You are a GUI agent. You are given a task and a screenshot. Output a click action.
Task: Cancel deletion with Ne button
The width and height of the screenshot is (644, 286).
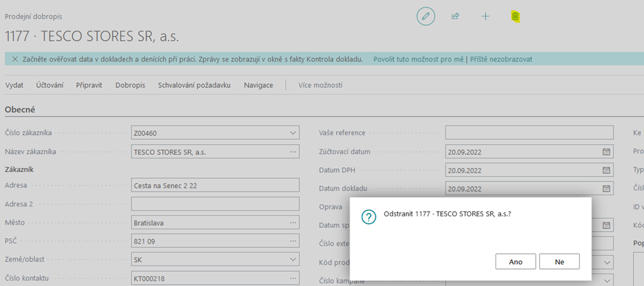tap(559, 261)
